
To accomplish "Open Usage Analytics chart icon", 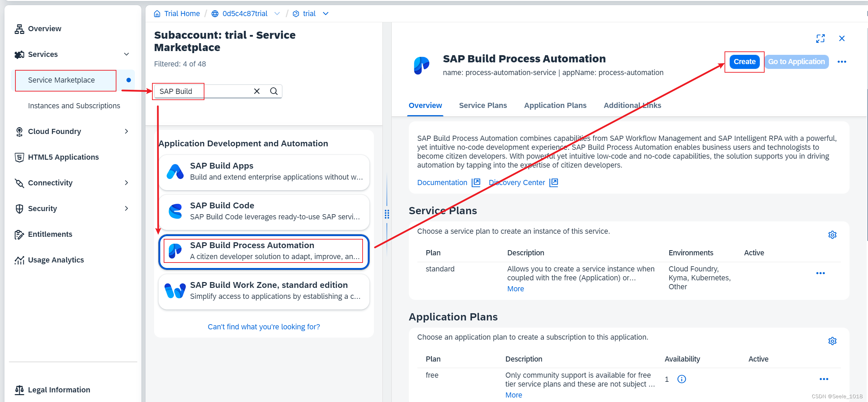I will (x=19, y=260).
